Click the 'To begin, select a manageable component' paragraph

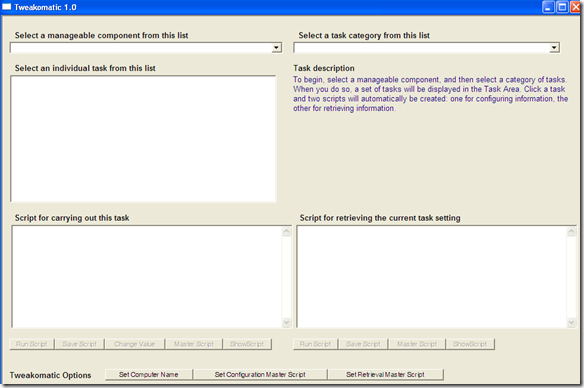430,94
